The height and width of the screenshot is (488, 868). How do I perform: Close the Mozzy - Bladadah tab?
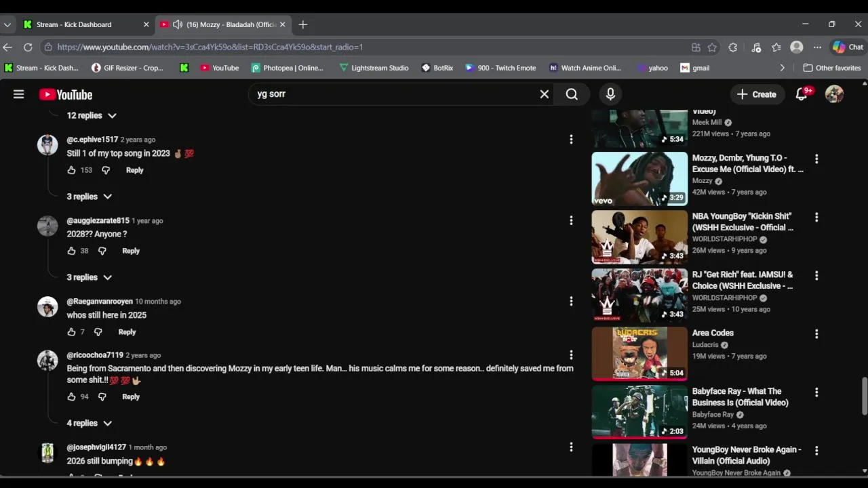(283, 24)
